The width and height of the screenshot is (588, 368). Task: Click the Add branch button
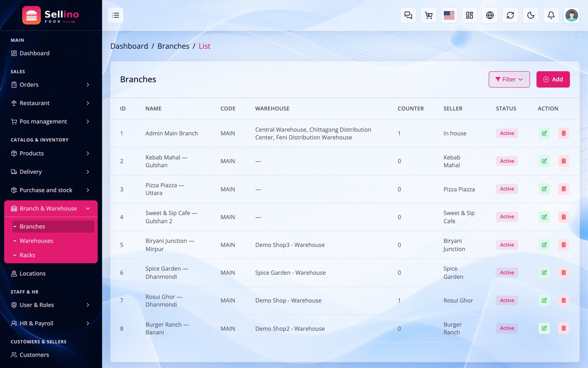(553, 79)
